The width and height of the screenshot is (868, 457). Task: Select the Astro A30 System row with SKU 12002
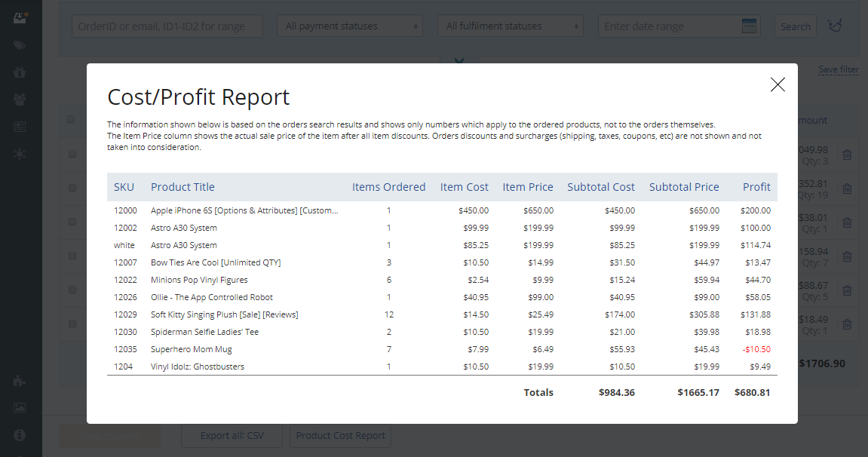click(184, 228)
